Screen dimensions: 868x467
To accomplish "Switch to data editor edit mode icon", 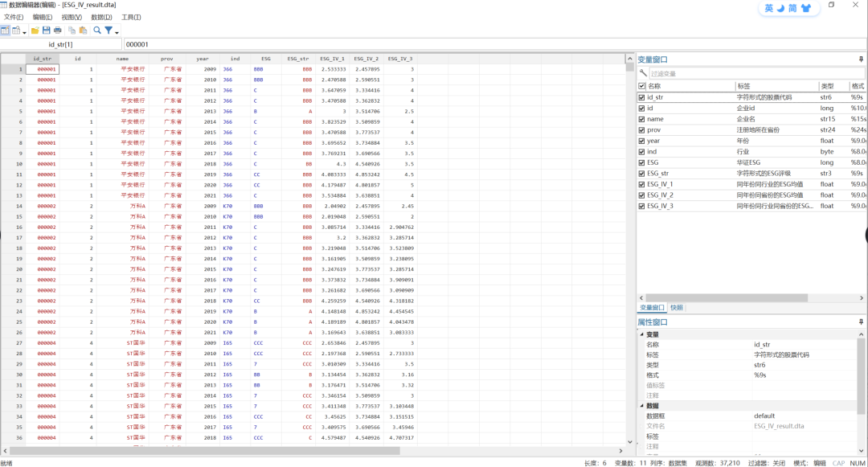I will (5, 31).
